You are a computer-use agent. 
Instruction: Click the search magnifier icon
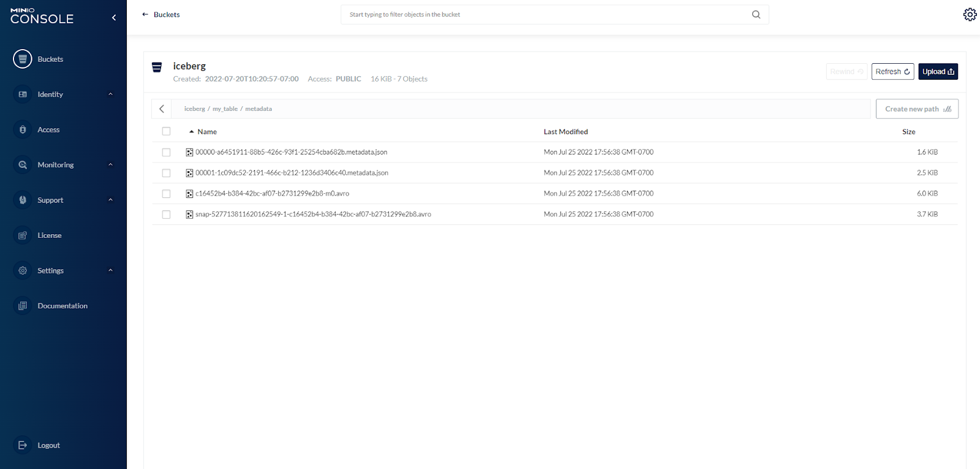(x=756, y=15)
